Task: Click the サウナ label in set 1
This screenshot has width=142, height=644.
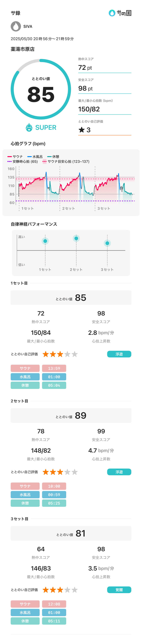Action: point(25,368)
